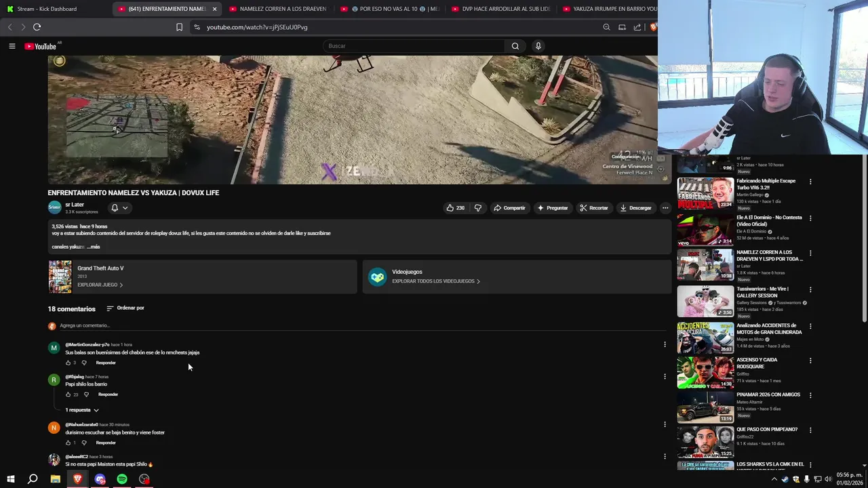Open sr Later channel avatar

(54, 207)
